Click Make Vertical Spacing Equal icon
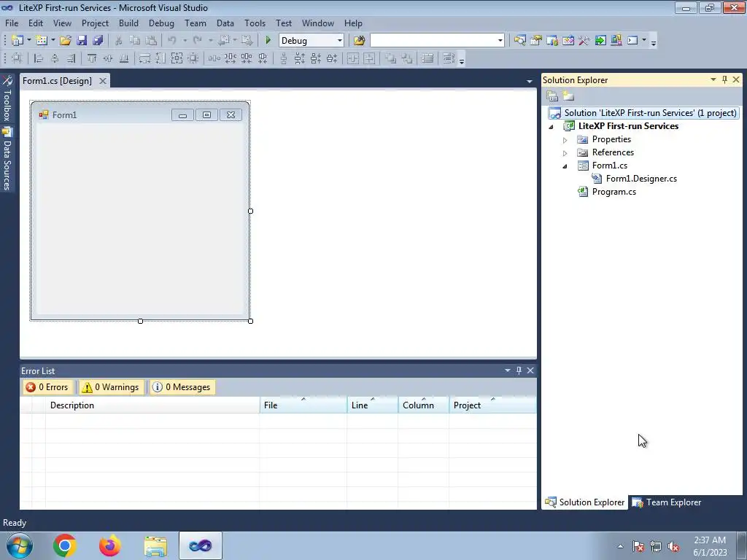This screenshot has height=560, width=747. [284, 58]
